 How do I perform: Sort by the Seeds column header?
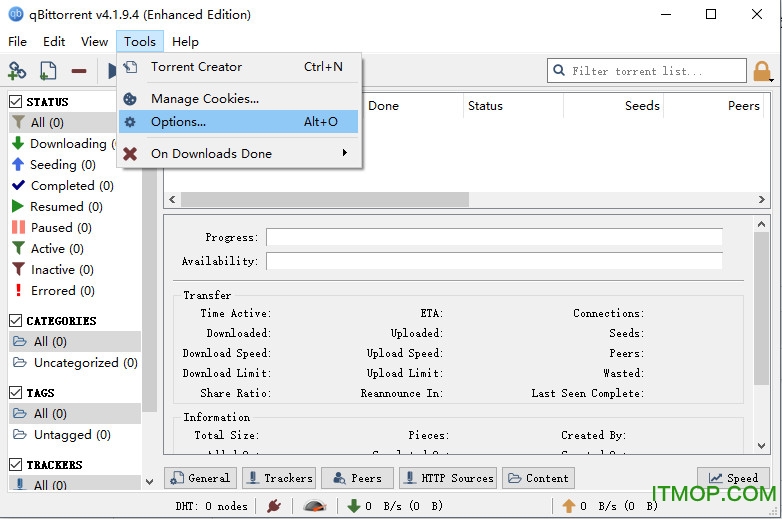click(613, 106)
